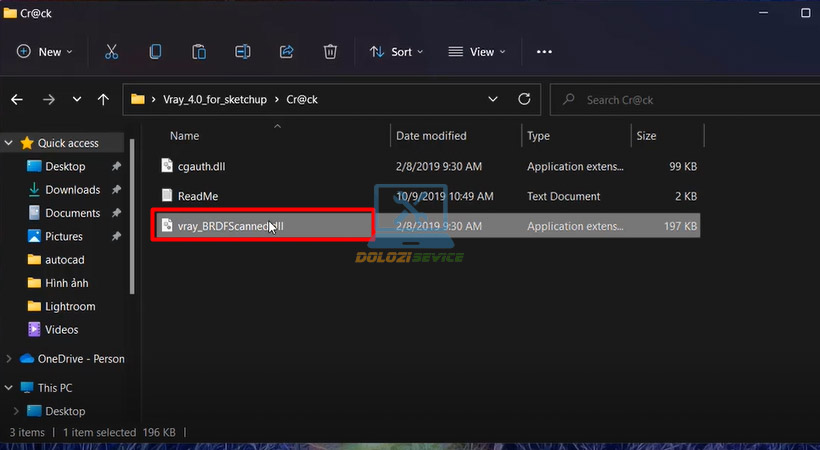Open the New item dropdown
Screen dimensions: 820x450
tap(46, 52)
